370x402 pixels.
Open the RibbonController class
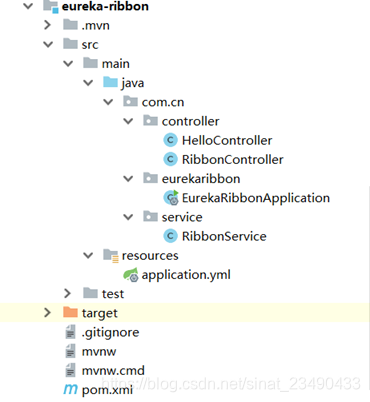233,160
